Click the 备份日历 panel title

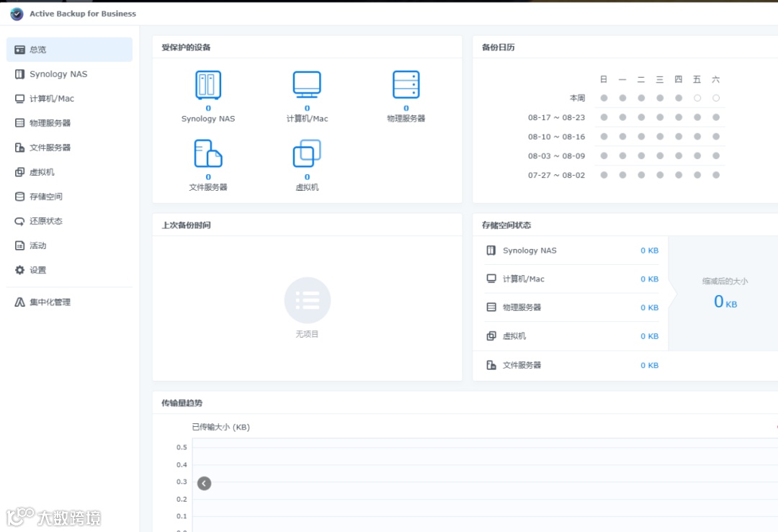click(x=498, y=48)
